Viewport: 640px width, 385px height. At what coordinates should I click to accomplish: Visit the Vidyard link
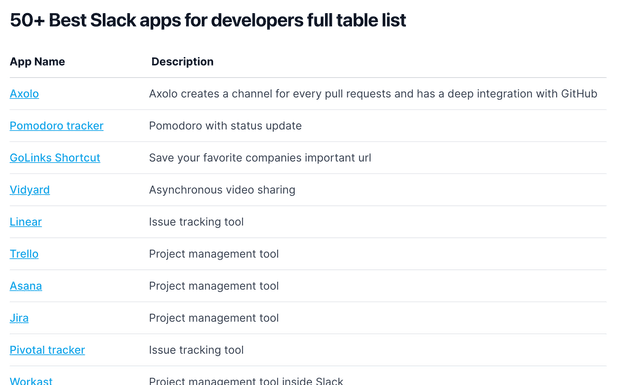pos(30,190)
